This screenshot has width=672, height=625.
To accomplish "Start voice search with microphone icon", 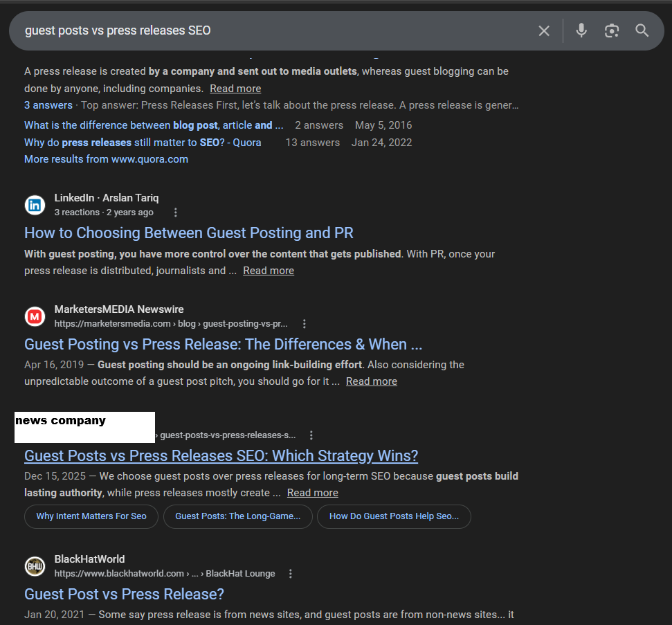I will [x=581, y=30].
